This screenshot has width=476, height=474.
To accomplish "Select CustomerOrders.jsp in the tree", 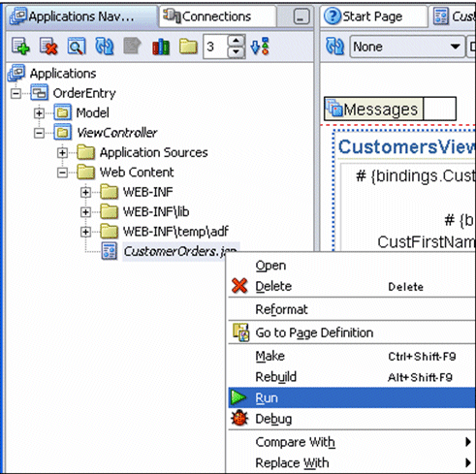I will click(x=180, y=251).
